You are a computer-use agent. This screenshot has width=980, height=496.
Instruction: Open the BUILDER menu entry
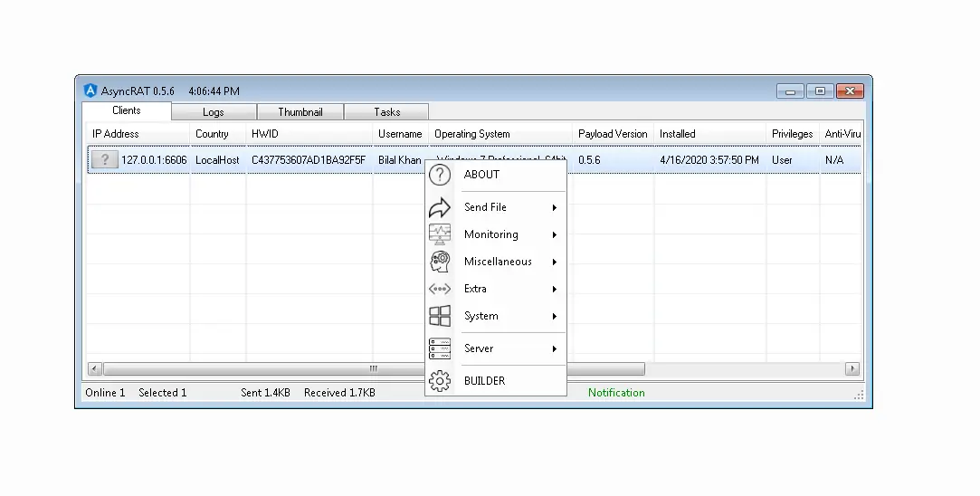[496, 381]
